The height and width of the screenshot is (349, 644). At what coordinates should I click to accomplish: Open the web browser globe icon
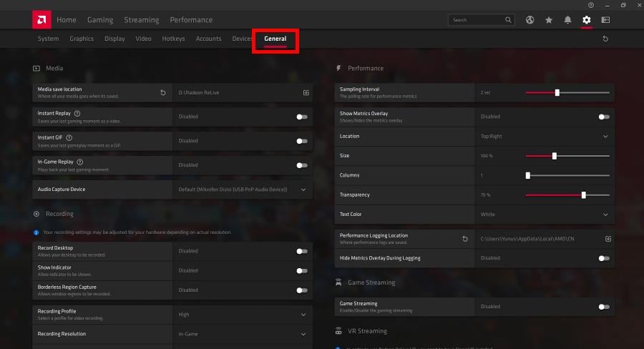point(530,20)
